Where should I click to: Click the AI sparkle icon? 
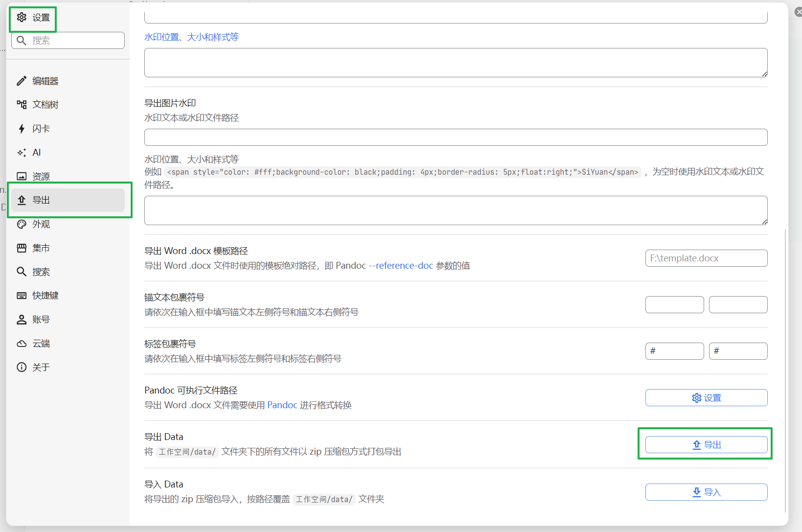pos(22,153)
